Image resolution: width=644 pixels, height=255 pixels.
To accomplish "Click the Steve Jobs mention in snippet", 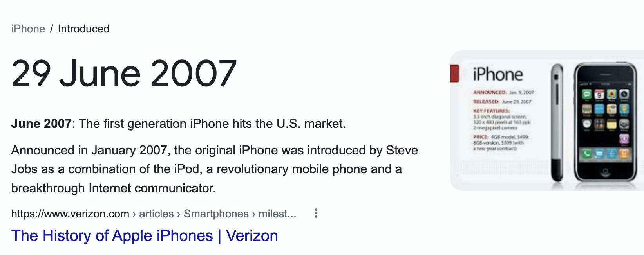I will click(402, 151).
